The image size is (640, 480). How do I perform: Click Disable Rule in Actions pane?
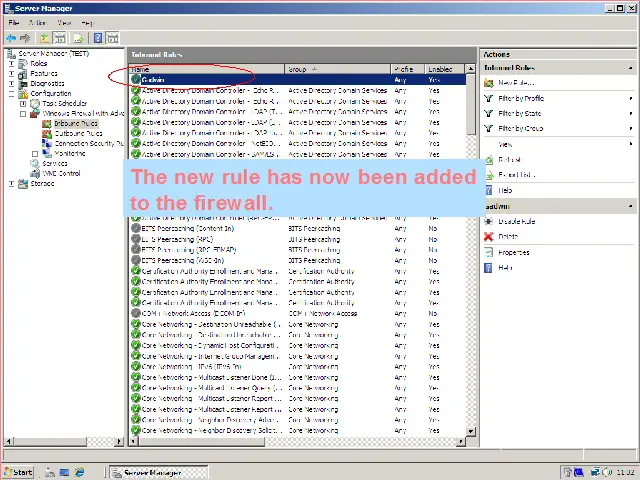click(x=516, y=221)
